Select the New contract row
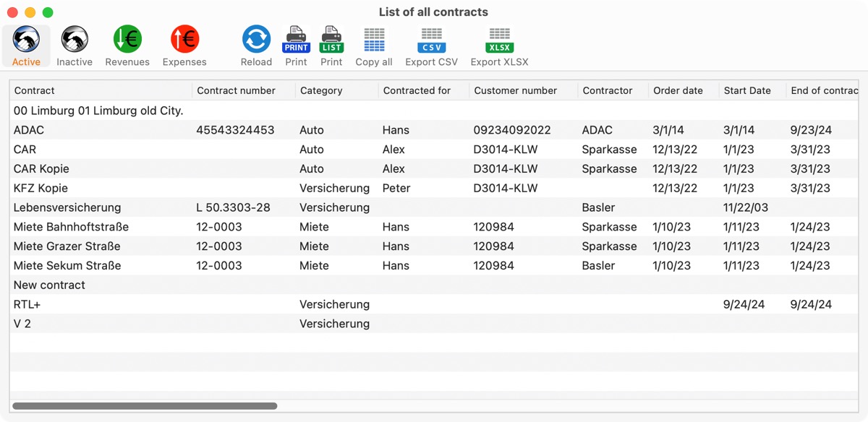This screenshot has height=422, width=868. point(434,285)
